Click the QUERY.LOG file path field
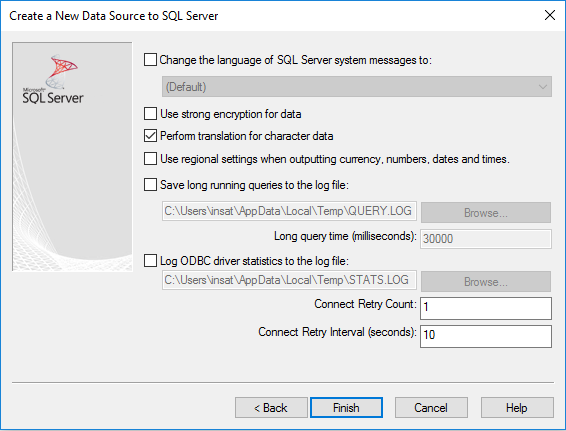This screenshot has width=566, height=431. point(289,211)
